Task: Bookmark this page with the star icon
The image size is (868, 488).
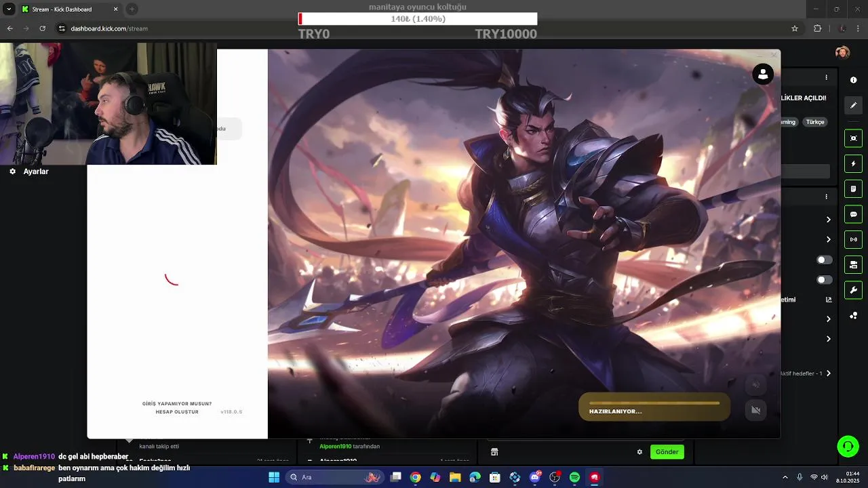Action: (795, 28)
